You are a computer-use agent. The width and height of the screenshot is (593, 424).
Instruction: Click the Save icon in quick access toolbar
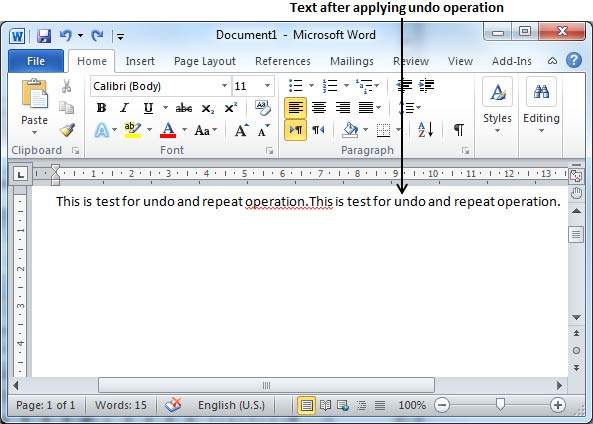(44, 36)
